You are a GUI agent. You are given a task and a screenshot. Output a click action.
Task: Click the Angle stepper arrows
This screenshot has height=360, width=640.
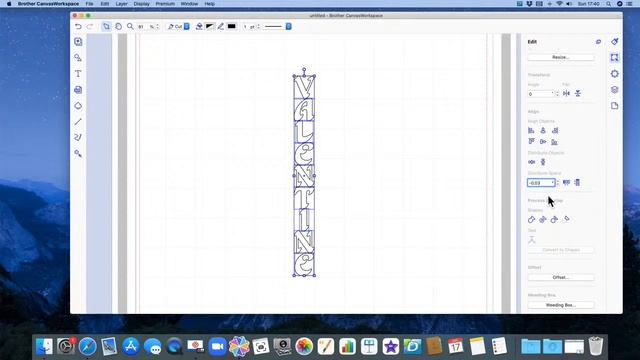click(557, 94)
